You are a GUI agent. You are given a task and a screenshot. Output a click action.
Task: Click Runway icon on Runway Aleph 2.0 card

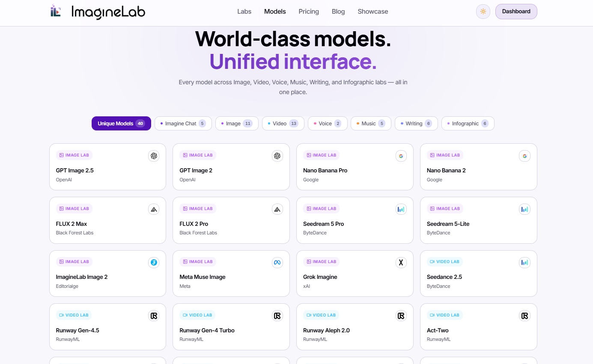click(401, 316)
